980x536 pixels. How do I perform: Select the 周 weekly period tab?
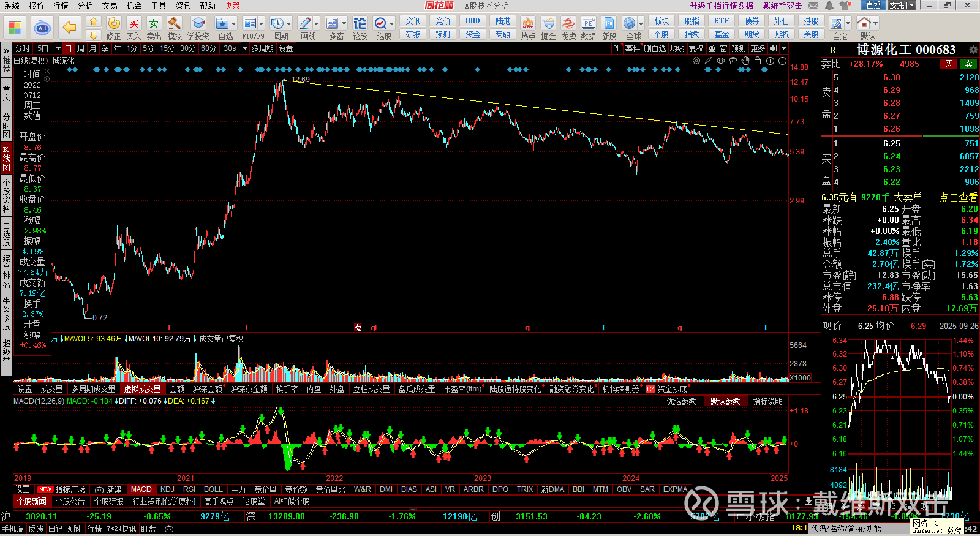click(80, 48)
